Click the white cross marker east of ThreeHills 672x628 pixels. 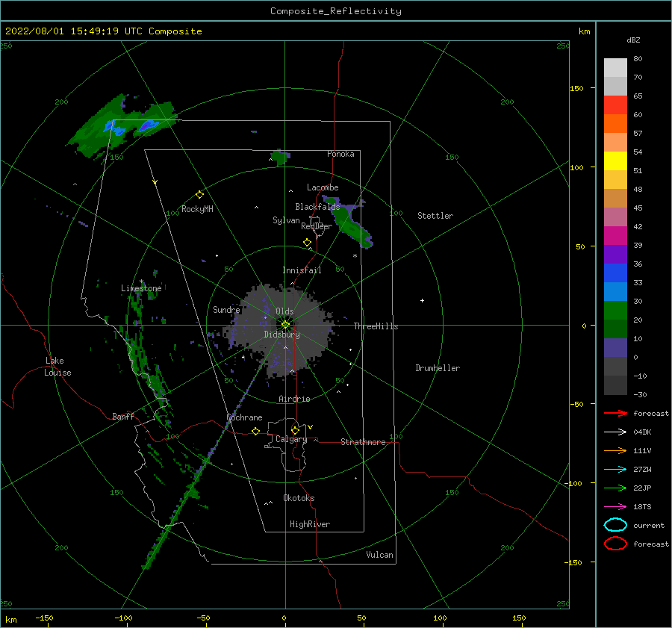click(x=422, y=300)
